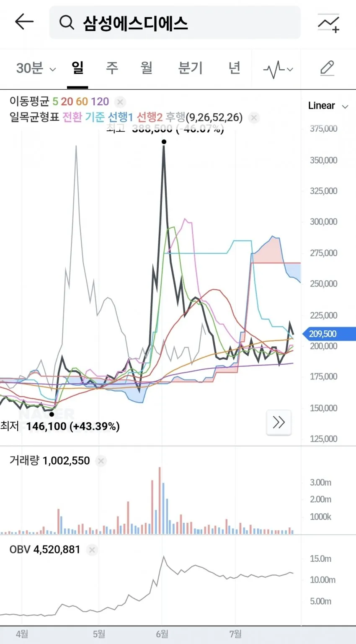Go back with the left arrow
This screenshot has width=356, height=644.
pos(24,22)
